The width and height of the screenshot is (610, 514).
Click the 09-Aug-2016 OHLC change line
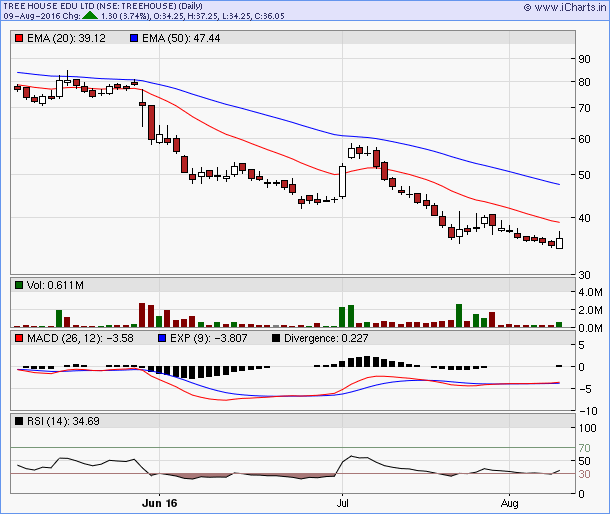[x=144, y=16]
